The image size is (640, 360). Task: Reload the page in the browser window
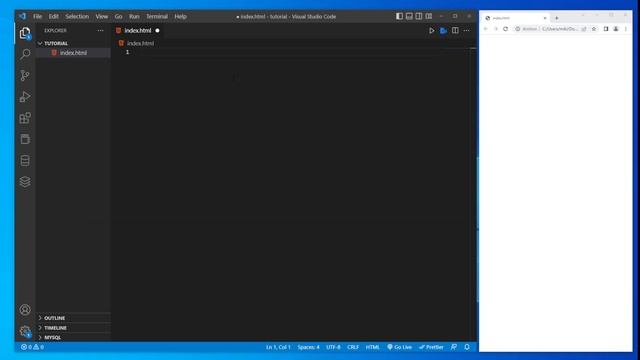(x=505, y=29)
